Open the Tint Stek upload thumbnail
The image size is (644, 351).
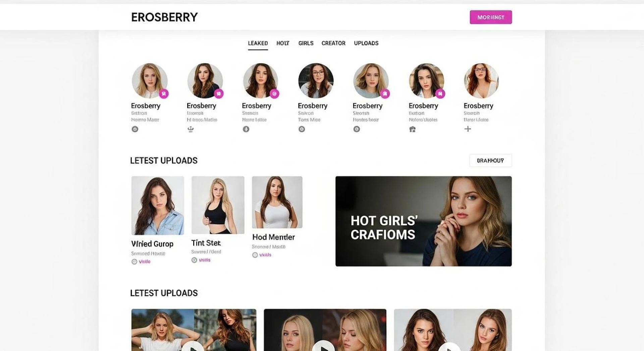pyautogui.click(x=218, y=205)
